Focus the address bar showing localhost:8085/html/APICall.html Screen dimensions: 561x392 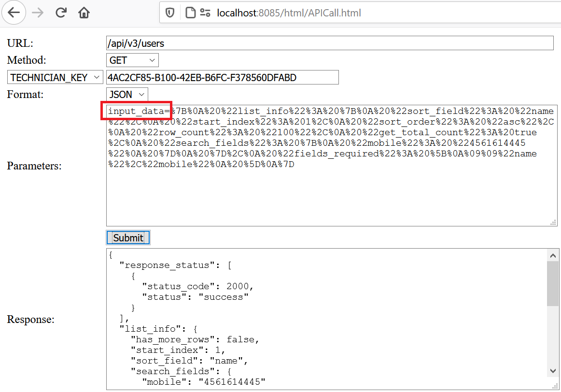coord(360,13)
